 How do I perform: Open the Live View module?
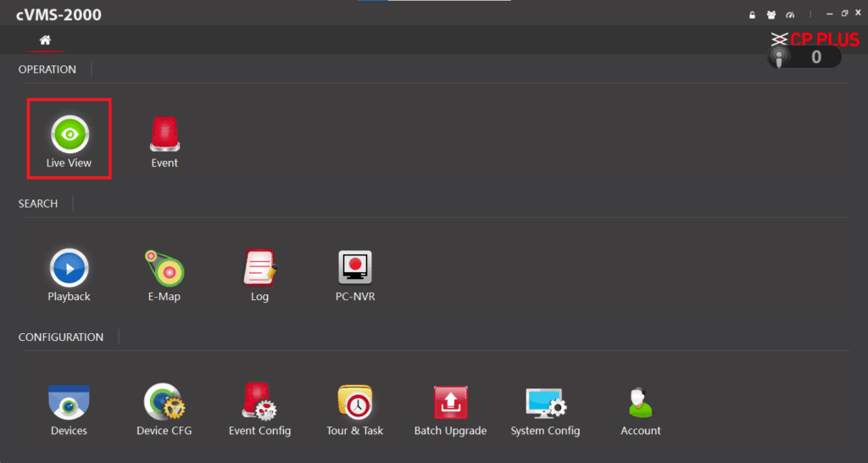click(70, 136)
